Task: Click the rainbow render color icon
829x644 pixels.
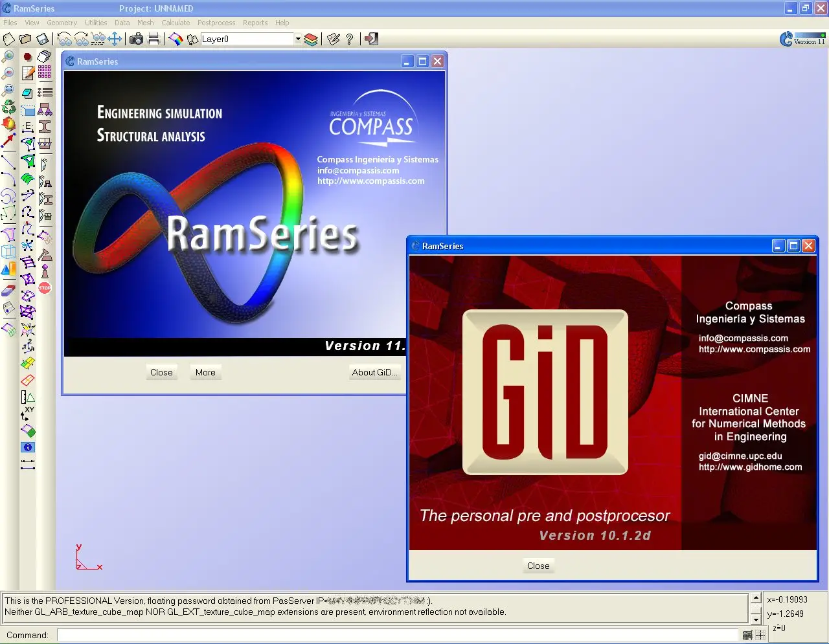Action: (x=176, y=39)
